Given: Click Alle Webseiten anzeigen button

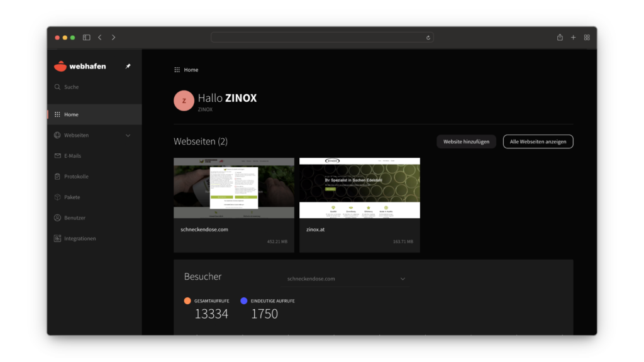Looking at the screenshot, I should (538, 141).
